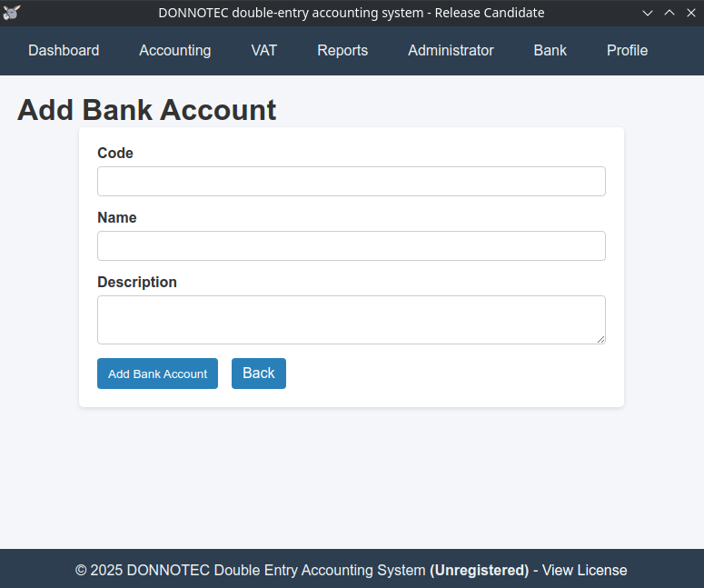Open the View License link
This screenshot has height=588, width=704.
click(x=585, y=570)
